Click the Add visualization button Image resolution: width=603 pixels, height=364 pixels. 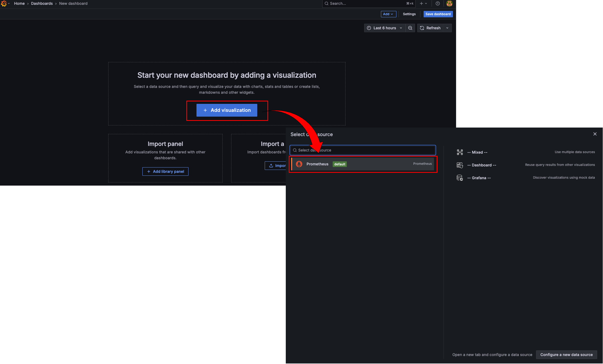pos(227,110)
